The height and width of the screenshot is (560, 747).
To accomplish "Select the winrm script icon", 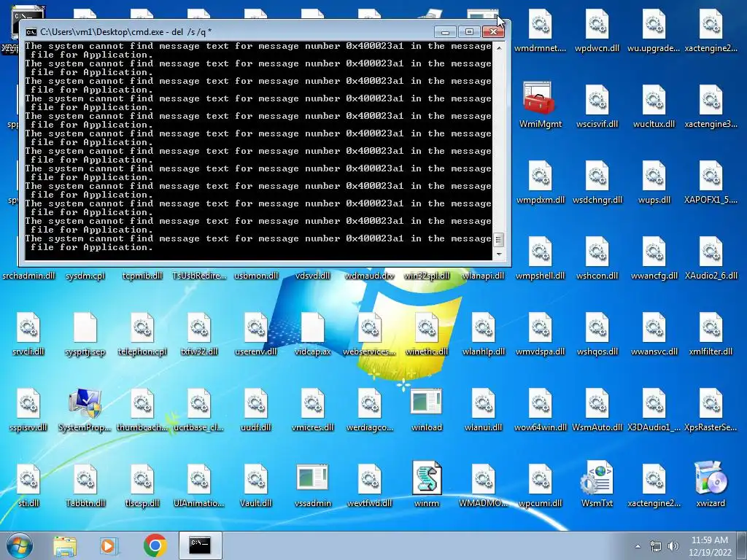I will [426, 478].
